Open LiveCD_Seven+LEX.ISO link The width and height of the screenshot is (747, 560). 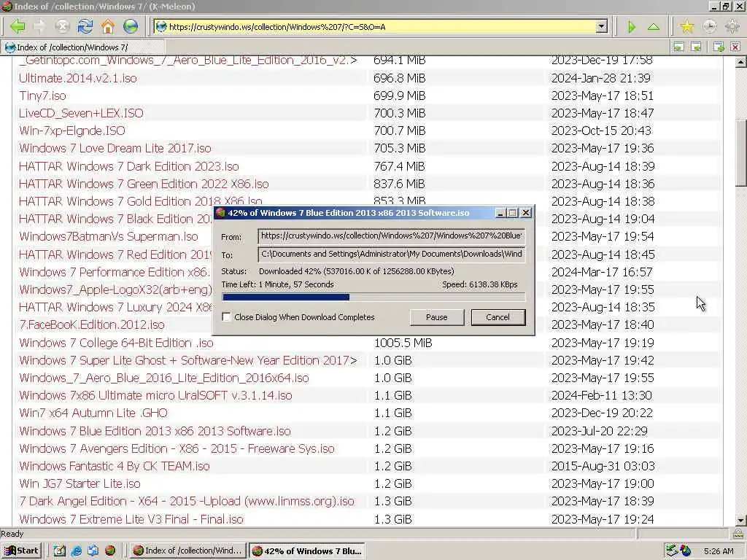coord(81,113)
